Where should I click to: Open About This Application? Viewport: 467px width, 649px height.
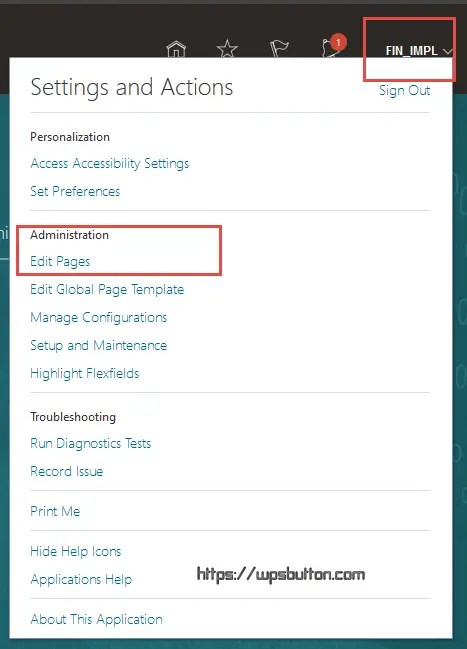(96, 619)
